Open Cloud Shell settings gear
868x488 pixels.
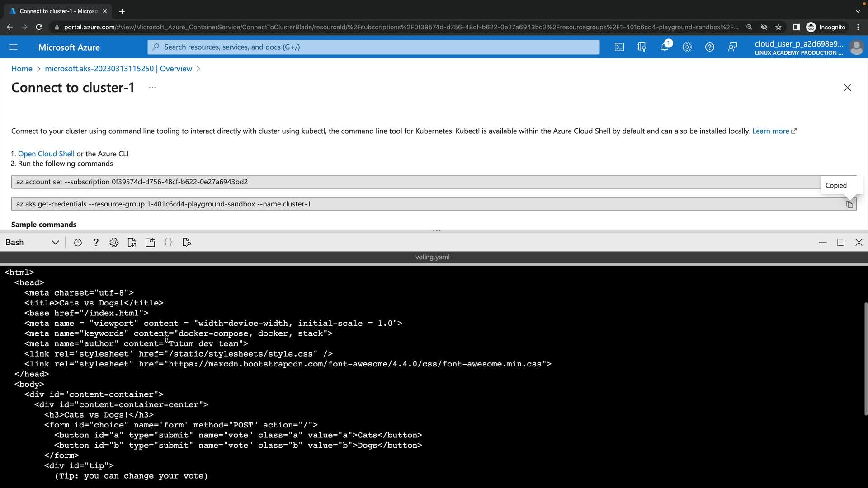coord(114,243)
